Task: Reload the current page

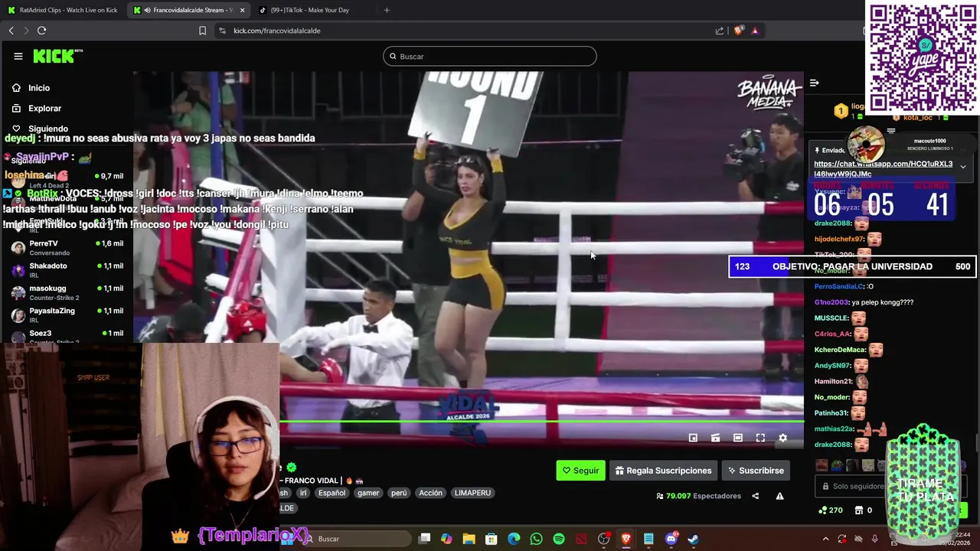Action: pos(41,31)
